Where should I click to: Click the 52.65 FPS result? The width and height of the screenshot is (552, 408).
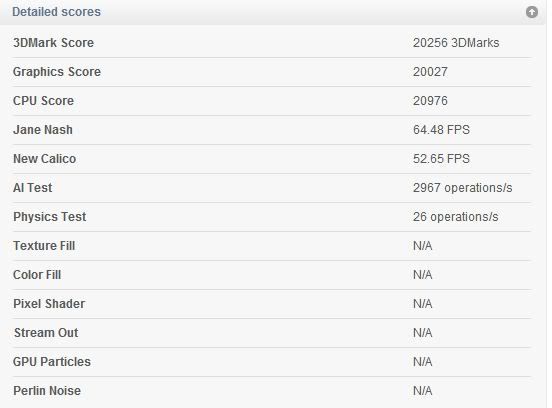tap(441, 159)
